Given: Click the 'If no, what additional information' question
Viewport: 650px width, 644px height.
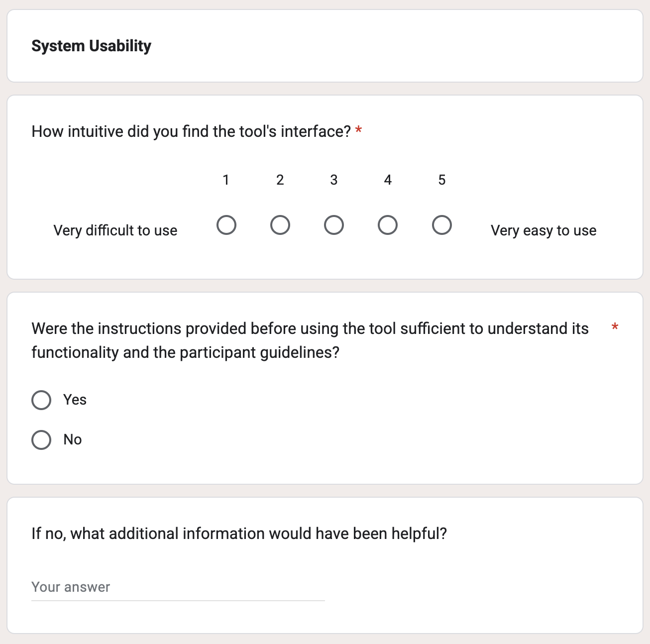Looking at the screenshot, I should click(239, 534).
